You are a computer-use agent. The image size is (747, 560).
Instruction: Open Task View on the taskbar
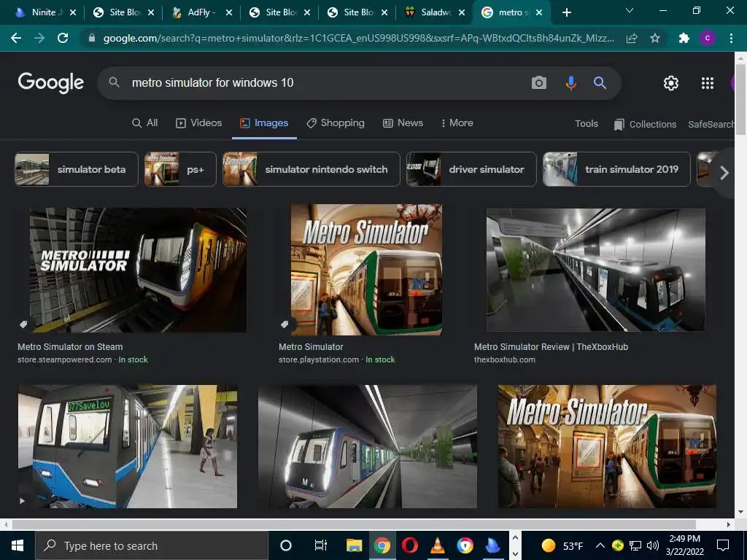point(321,545)
